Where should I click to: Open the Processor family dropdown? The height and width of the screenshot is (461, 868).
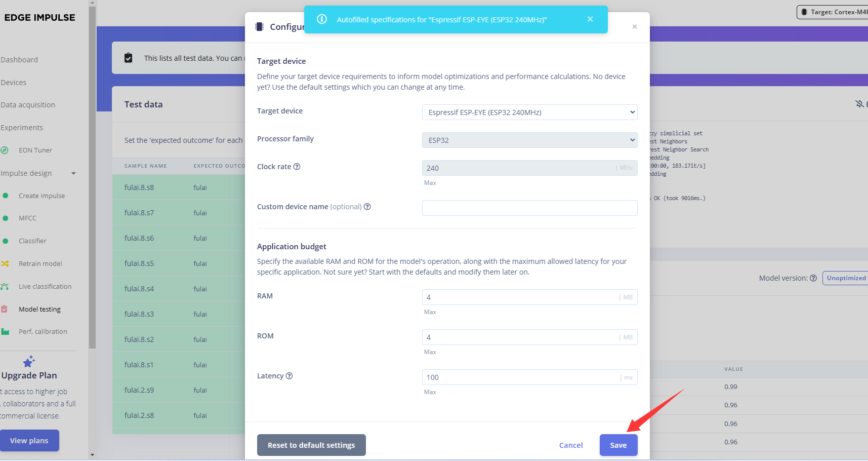pos(529,140)
